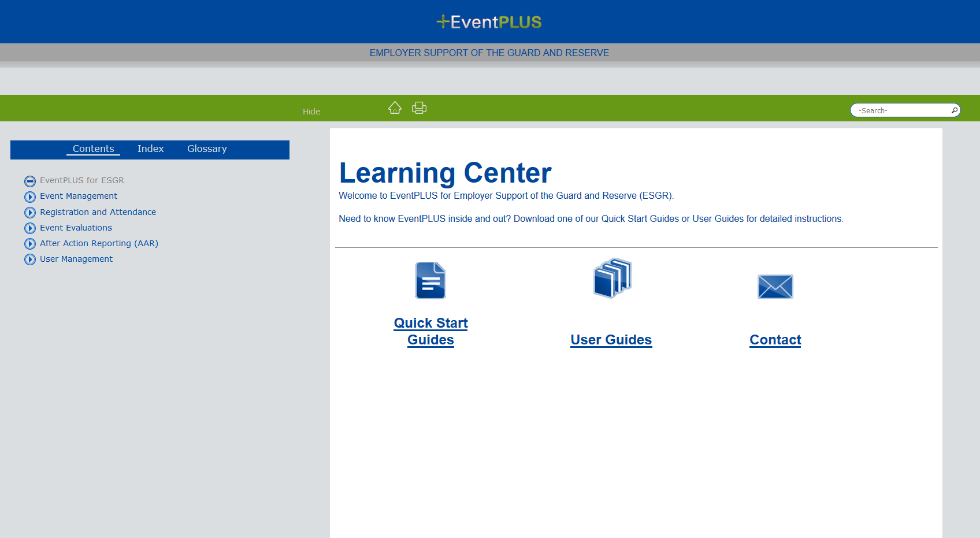
Task: Expand Registration and Attendance node arrow
Action: pyautogui.click(x=30, y=213)
